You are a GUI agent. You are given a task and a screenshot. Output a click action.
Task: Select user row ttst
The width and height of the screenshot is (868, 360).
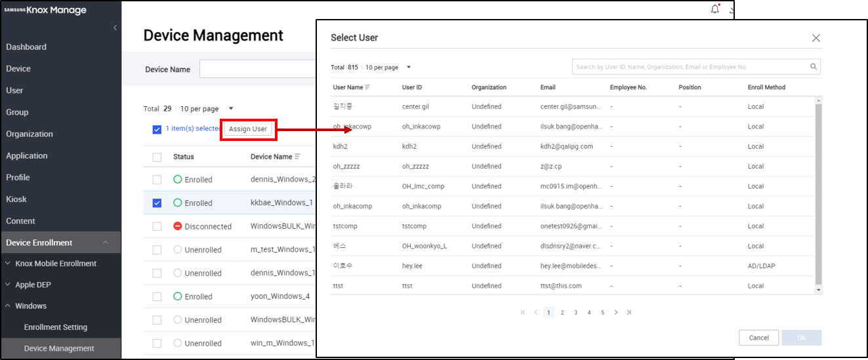pos(573,286)
